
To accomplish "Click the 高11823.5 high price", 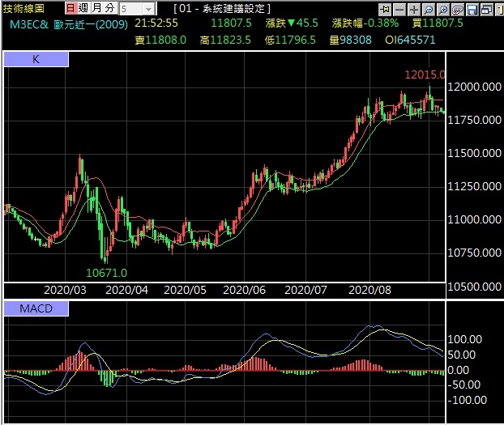I will tap(225, 40).
